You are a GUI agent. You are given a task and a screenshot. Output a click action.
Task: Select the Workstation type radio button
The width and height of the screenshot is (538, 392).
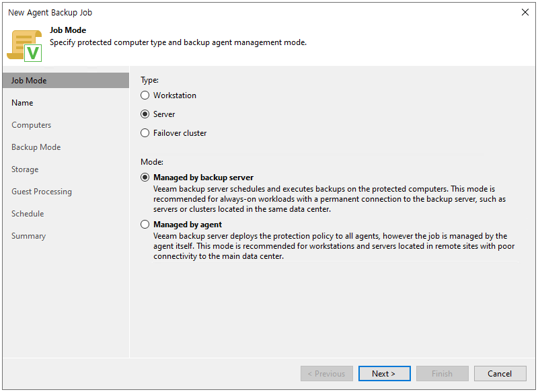tap(145, 95)
